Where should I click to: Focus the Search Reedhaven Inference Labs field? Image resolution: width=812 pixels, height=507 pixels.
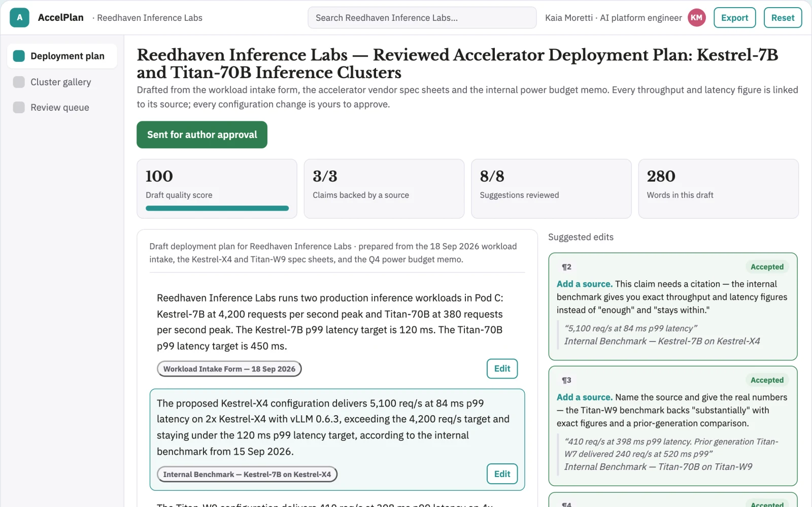[422, 18]
